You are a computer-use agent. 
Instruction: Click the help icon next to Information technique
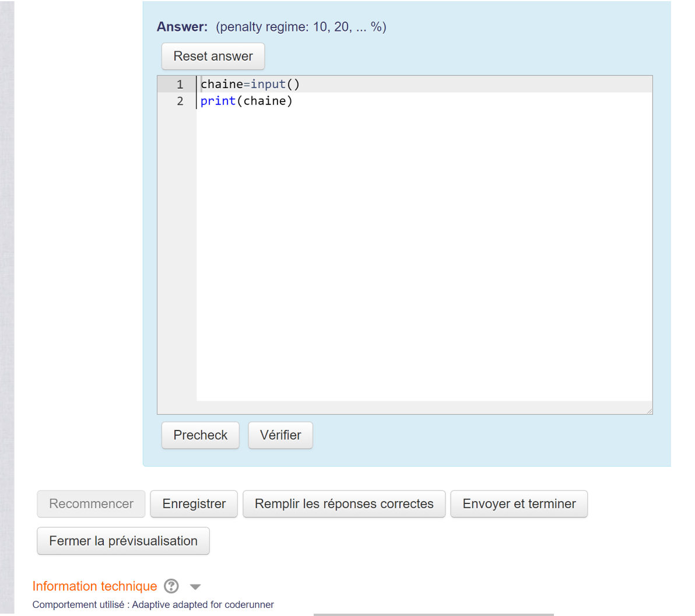pyautogui.click(x=171, y=586)
